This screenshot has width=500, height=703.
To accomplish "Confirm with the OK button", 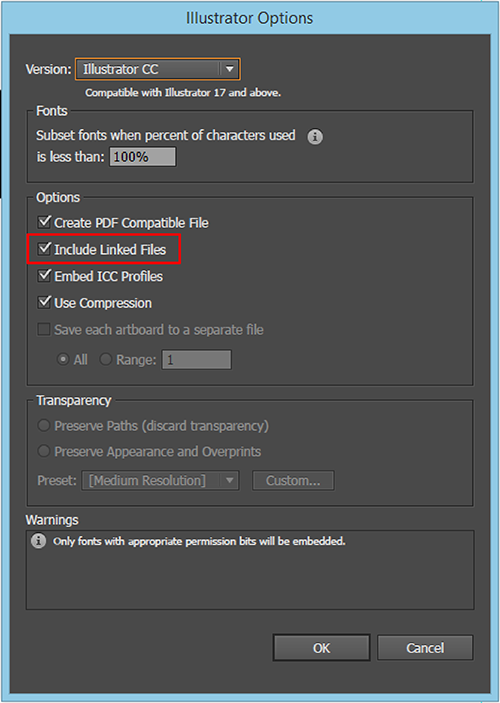I will coord(322,648).
